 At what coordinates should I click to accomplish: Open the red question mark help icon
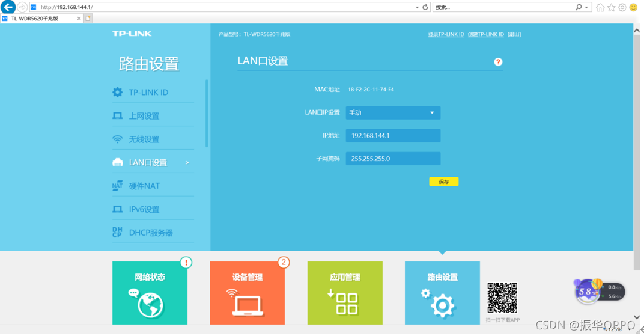(x=498, y=62)
